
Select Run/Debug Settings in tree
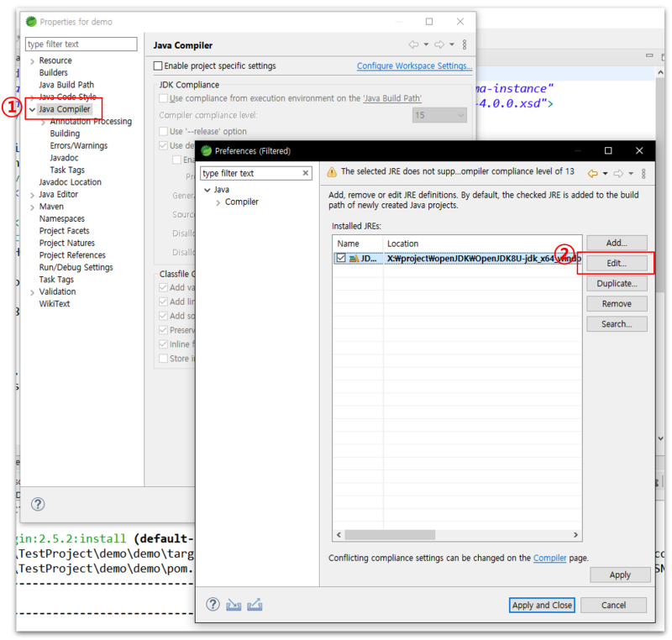point(76,267)
